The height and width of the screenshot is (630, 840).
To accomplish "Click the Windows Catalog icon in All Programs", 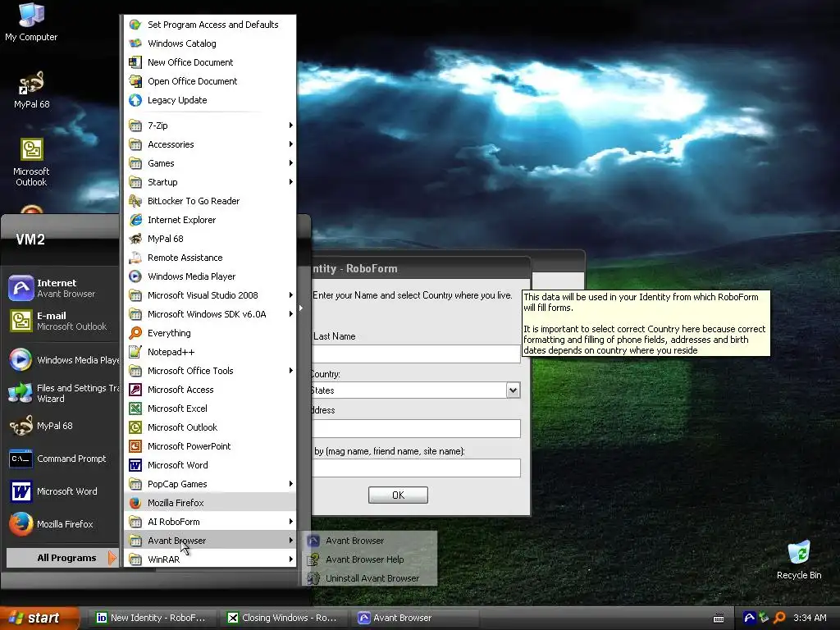I will [x=135, y=43].
